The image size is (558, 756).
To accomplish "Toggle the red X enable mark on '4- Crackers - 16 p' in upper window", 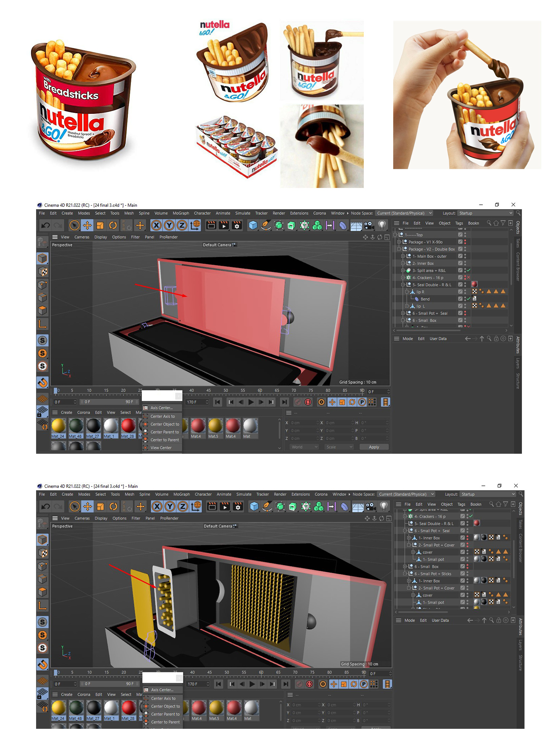I will [468, 278].
